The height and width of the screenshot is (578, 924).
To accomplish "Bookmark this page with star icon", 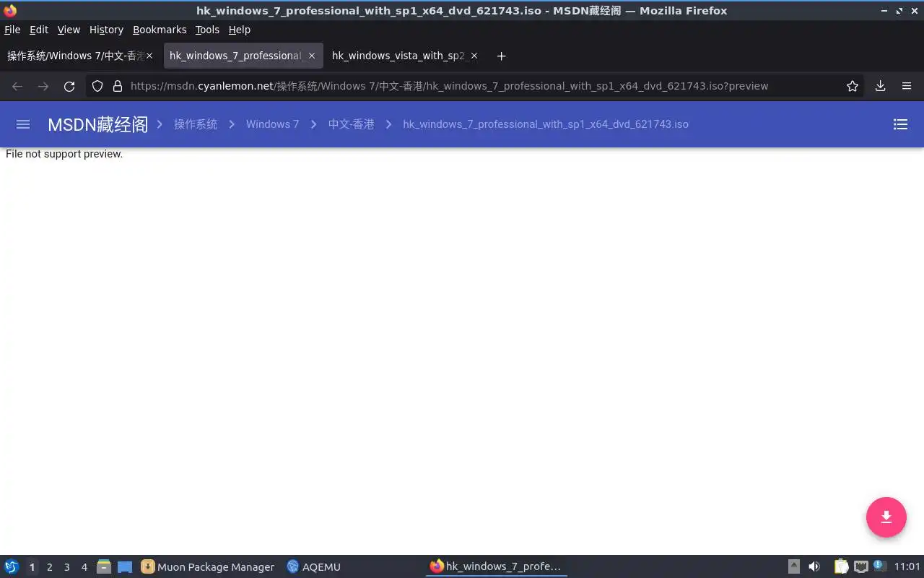I will pyautogui.click(x=853, y=86).
